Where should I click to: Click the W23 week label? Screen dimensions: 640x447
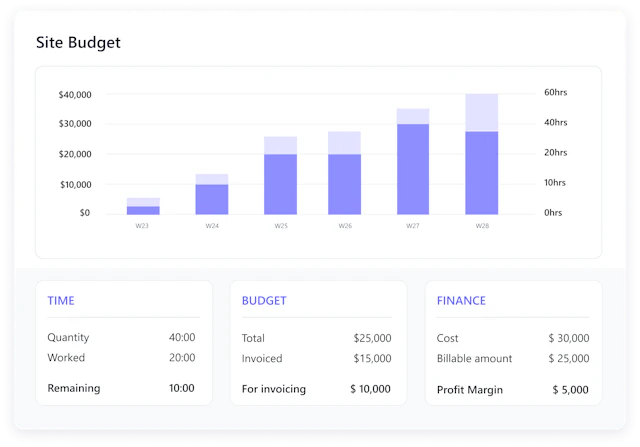click(x=142, y=226)
